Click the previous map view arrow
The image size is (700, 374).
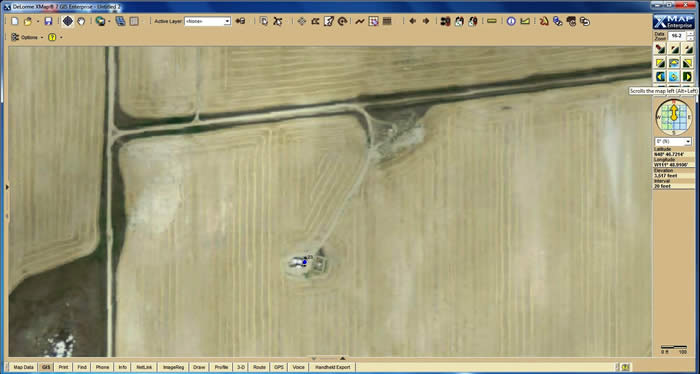(x=412, y=21)
